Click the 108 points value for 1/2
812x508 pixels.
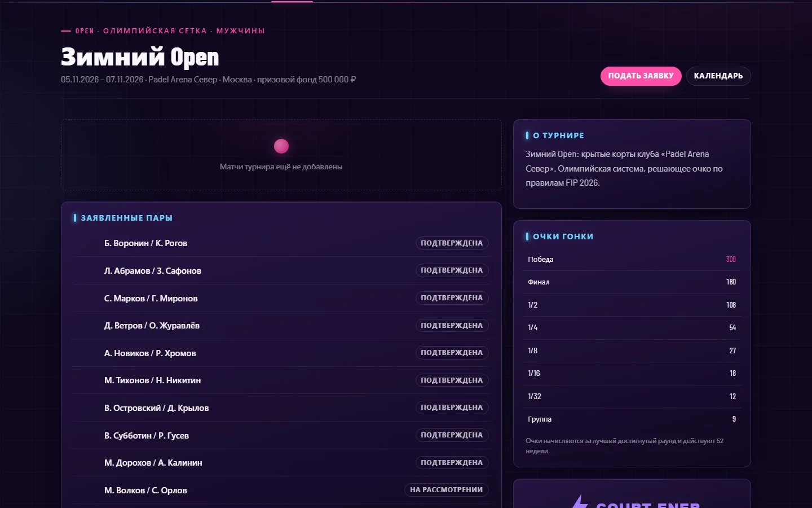pyautogui.click(x=731, y=305)
